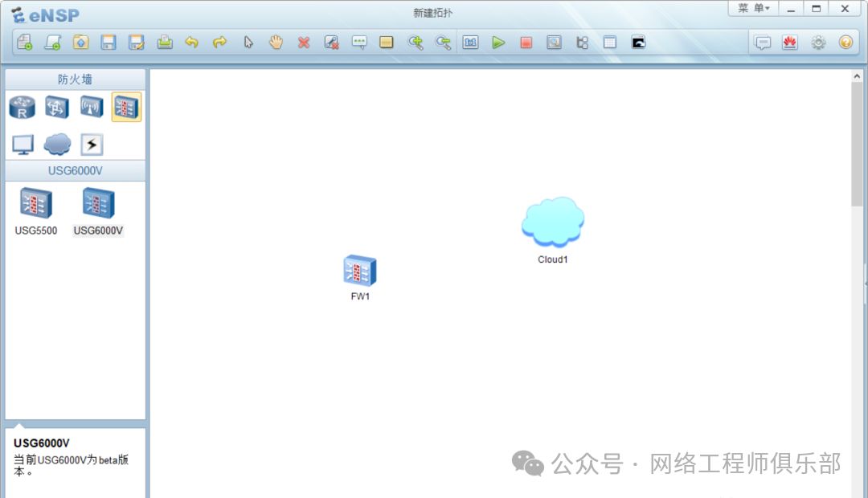Select the Firewall device category
This screenshot has height=498, width=868.
pos(126,107)
